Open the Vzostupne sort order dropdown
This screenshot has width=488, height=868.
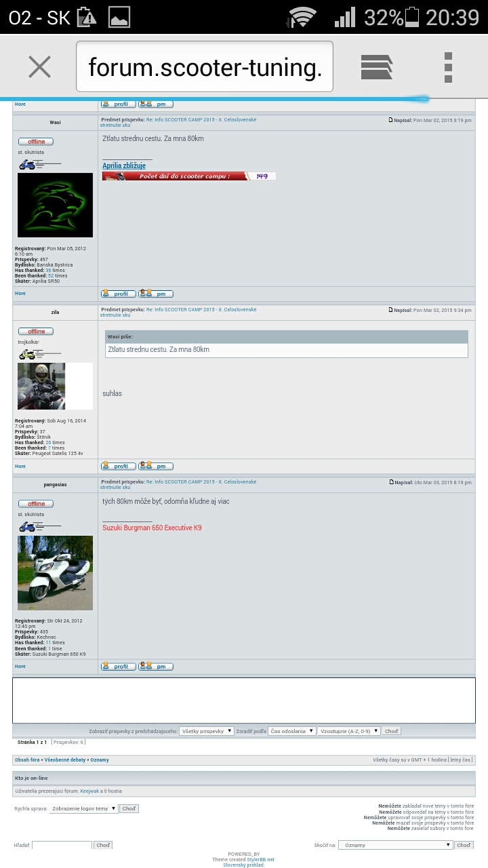coord(349,731)
